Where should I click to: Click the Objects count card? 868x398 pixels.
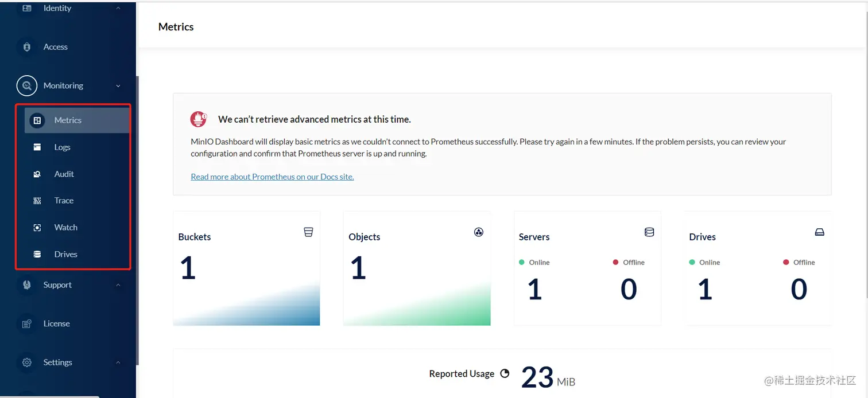coord(417,268)
